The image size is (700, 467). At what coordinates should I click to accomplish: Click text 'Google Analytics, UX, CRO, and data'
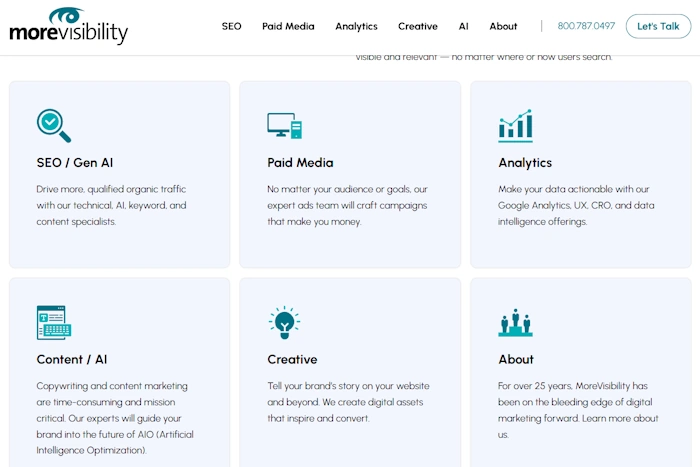pyautogui.click(x=576, y=205)
